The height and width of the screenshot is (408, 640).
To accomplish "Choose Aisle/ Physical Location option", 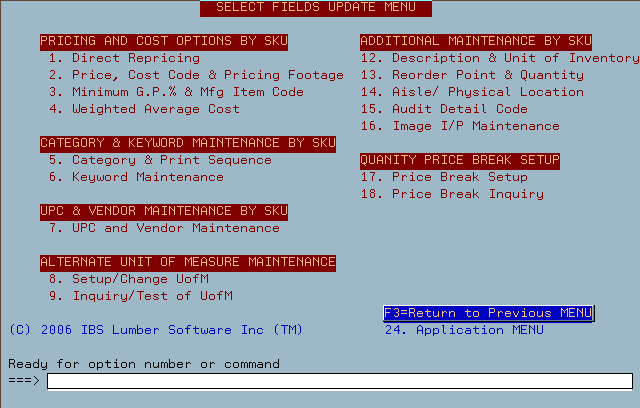I will 472,92.
